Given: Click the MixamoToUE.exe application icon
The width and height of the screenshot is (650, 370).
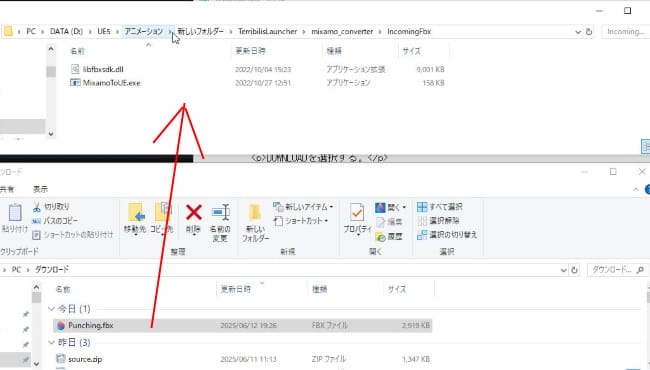Looking at the screenshot, I should pyautogui.click(x=75, y=83).
